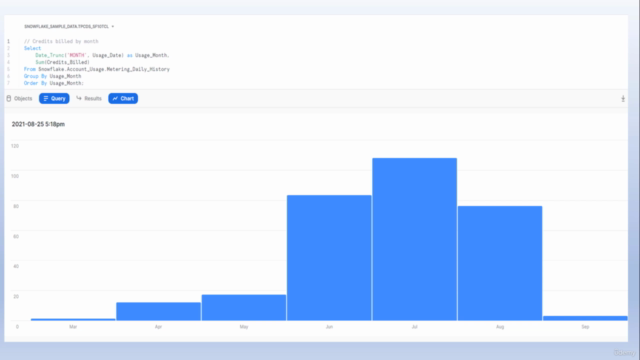This screenshot has width=640, height=360.
Task: Click the 'Group By Usage_Month' line
Action: (52, 76)
